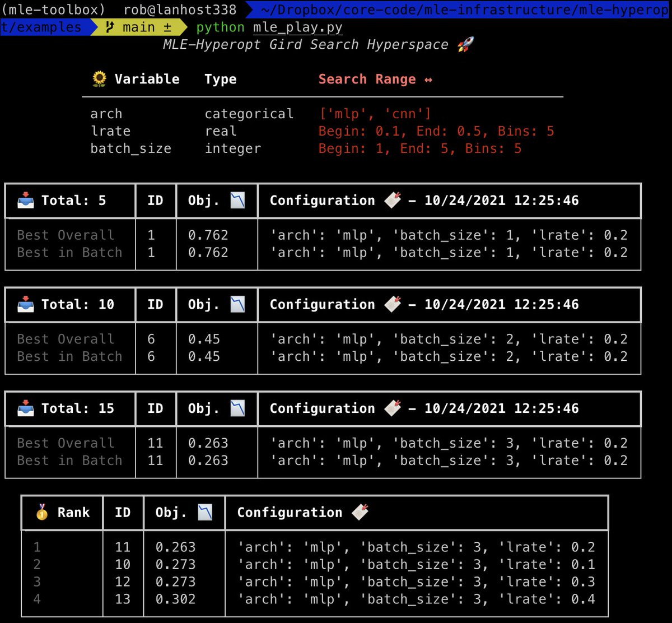Click the double-arrow symbol after Search Range
672x623 pixels.
coord(428,80)
